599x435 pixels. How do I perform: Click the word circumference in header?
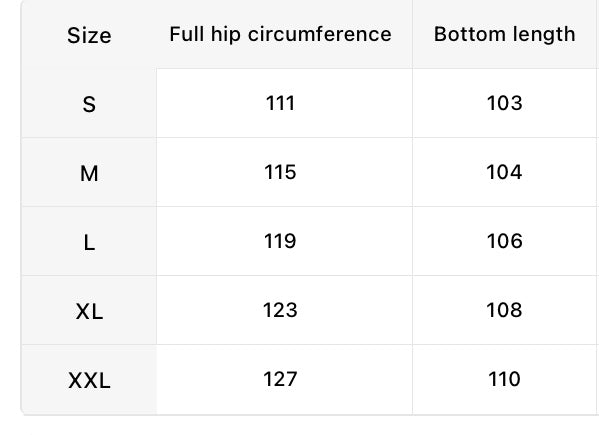[320, 34]
